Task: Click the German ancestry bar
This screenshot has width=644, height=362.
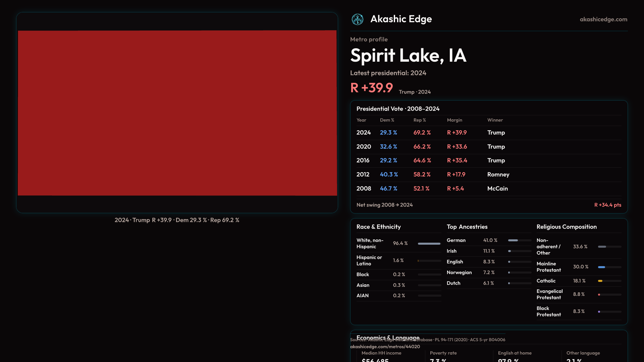Action: coord(519,240)
